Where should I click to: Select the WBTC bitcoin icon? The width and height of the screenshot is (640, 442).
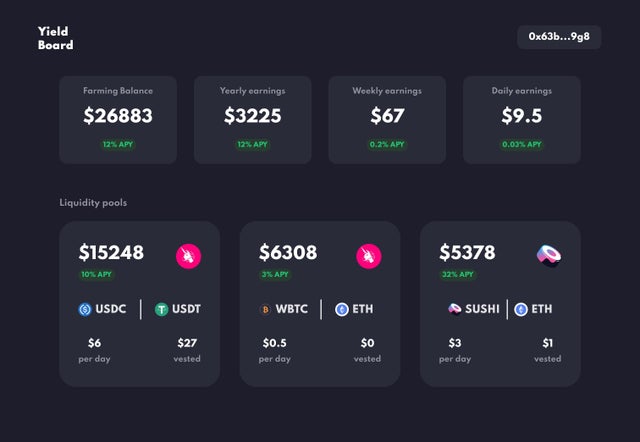265,309
